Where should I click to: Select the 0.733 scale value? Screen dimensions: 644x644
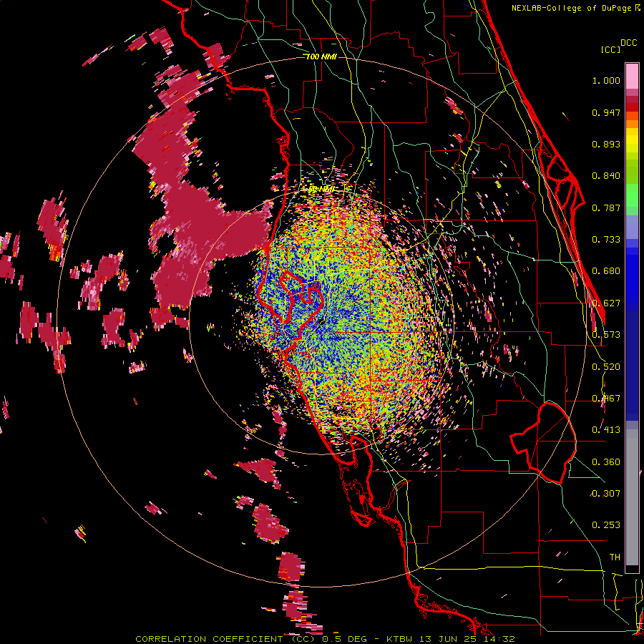[606, 240]
